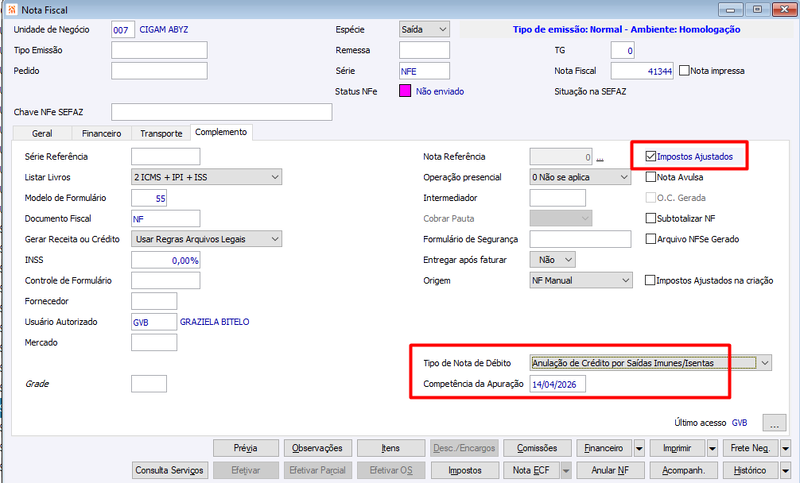This screenshot has width=800, height=483.
Task: Check the Nota impressa box
Action: (x=684, y=70)
